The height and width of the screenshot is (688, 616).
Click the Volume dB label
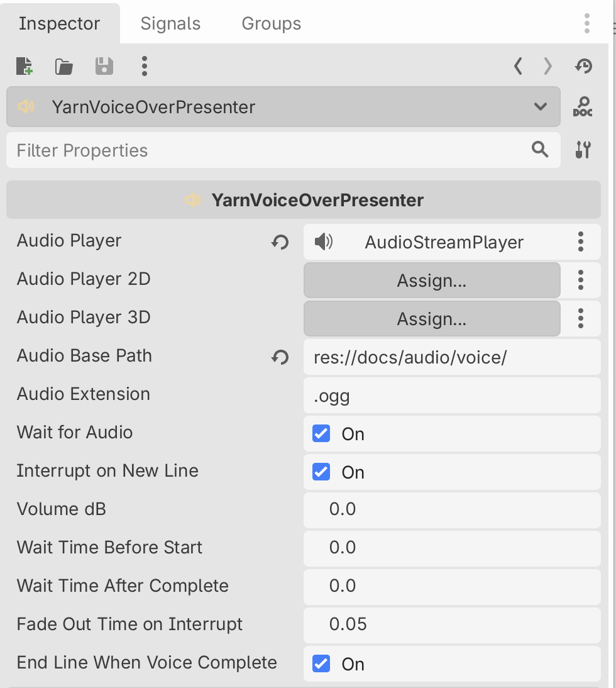pos(62,509)
